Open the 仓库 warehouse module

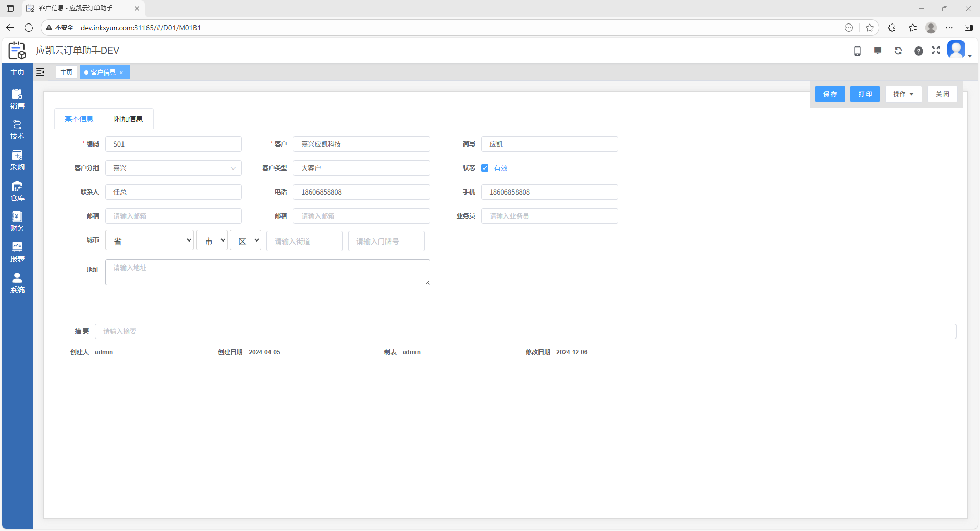click(17, 191)
